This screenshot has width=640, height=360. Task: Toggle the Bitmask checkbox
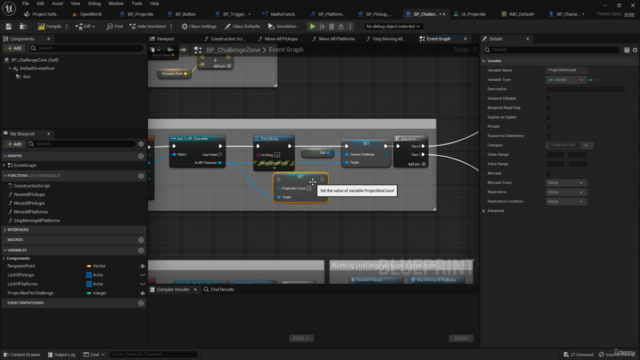click(549, 173)
